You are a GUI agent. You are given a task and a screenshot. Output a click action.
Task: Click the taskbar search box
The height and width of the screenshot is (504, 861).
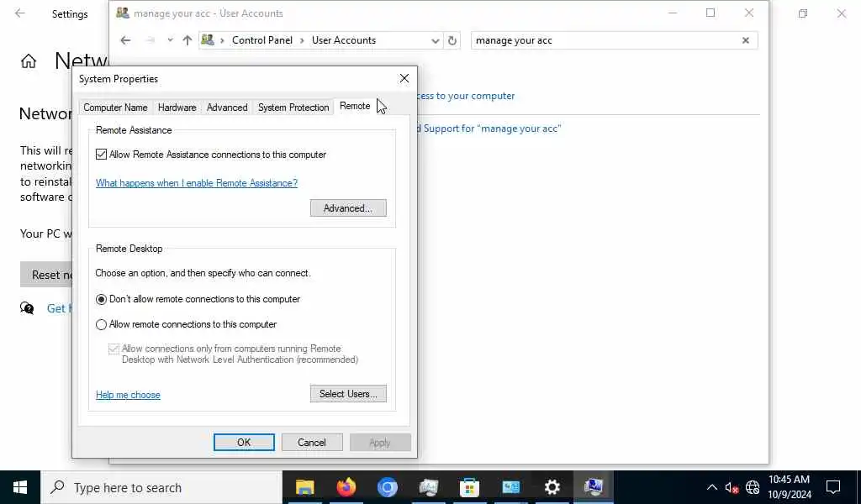(x=161, y=487)
